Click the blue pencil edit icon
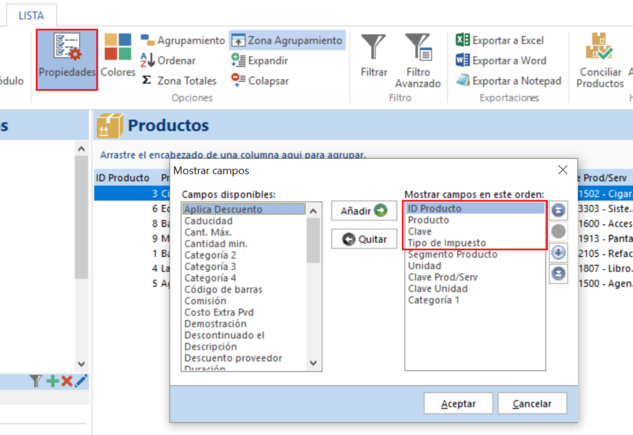Image resolution: width=633 pixels, height=435 pixels. click(81, 381)
